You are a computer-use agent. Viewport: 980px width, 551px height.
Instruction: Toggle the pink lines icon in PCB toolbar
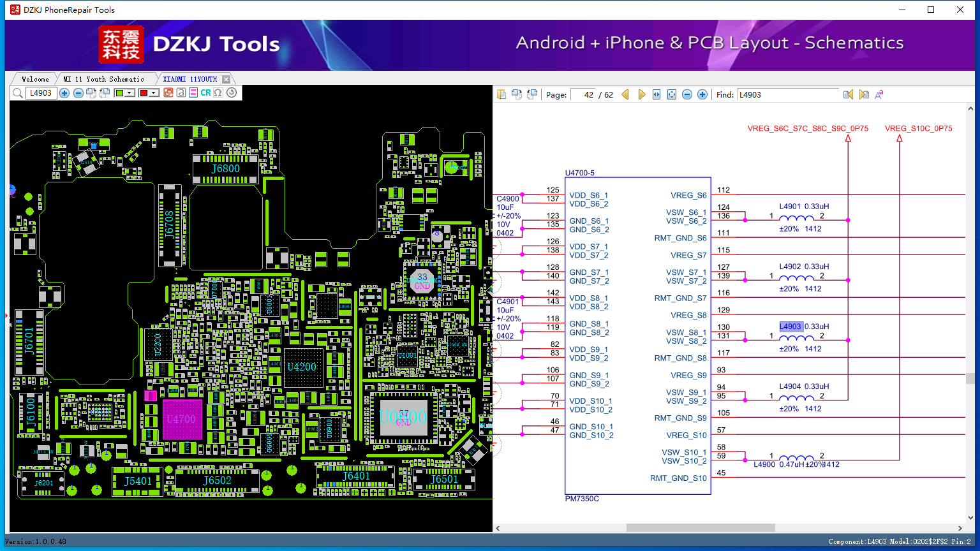coord(193,93)
